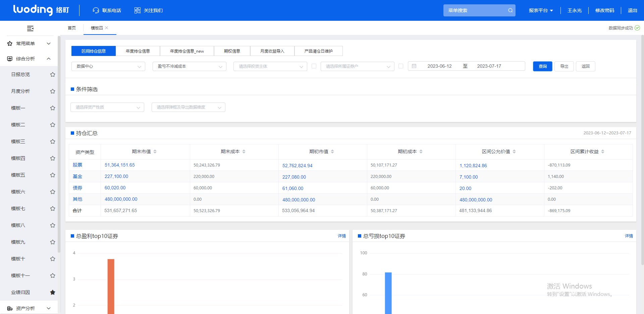Toggle favorite star for 模板四
The width and height of the screenshot is (644, 314).
(53, 158)
